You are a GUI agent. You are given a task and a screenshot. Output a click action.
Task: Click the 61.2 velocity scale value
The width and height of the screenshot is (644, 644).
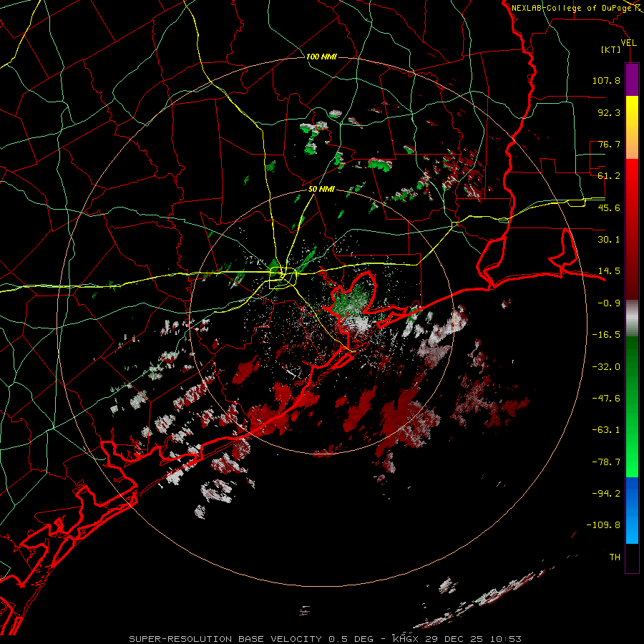pos(609,176)
